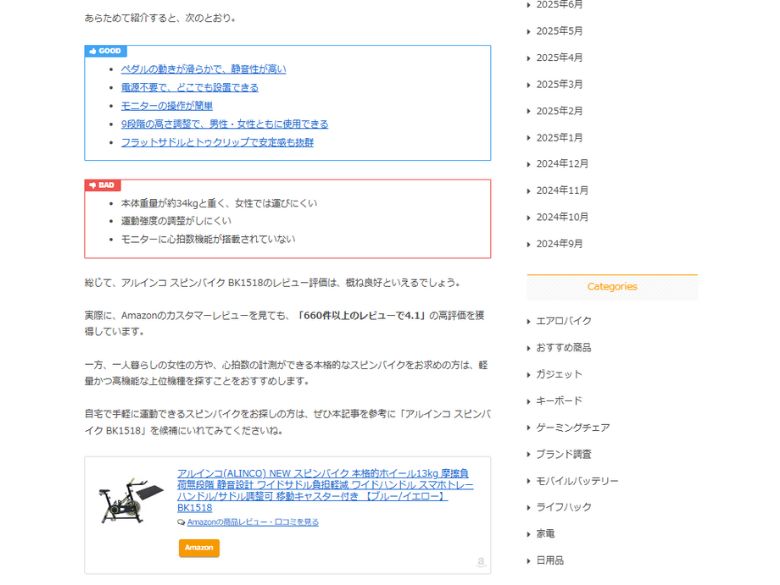Open the 2024年11月 archive

pos(562,191)
